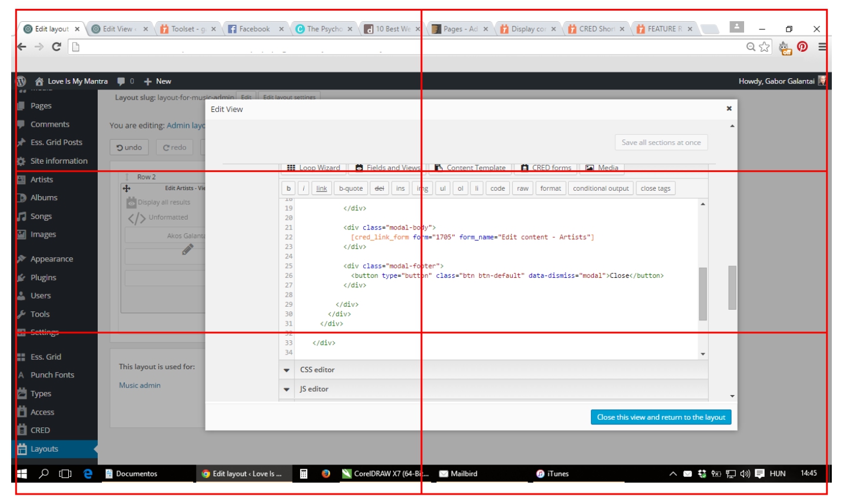Click the CRED sidebar icon
This screenshot has width=843, height=504.
click(x=22, y=430)
